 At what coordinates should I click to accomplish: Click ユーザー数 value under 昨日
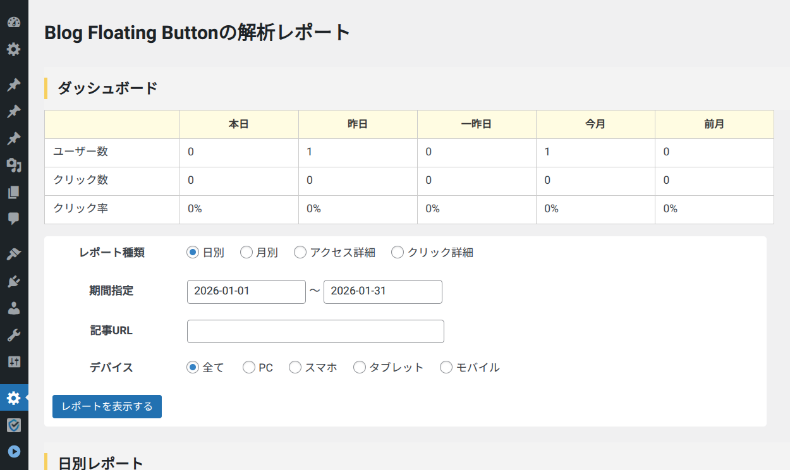[x=309, y=152]
